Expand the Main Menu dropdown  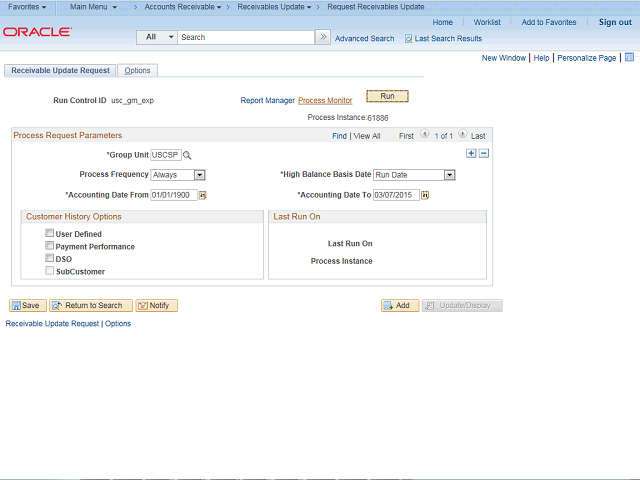click(x=93, y=7)
